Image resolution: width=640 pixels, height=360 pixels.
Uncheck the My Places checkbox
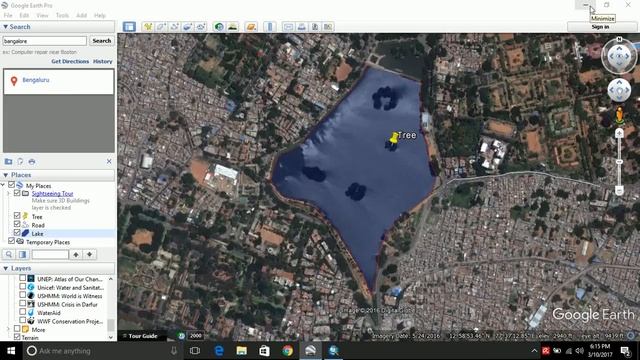(x=11, y=185)
